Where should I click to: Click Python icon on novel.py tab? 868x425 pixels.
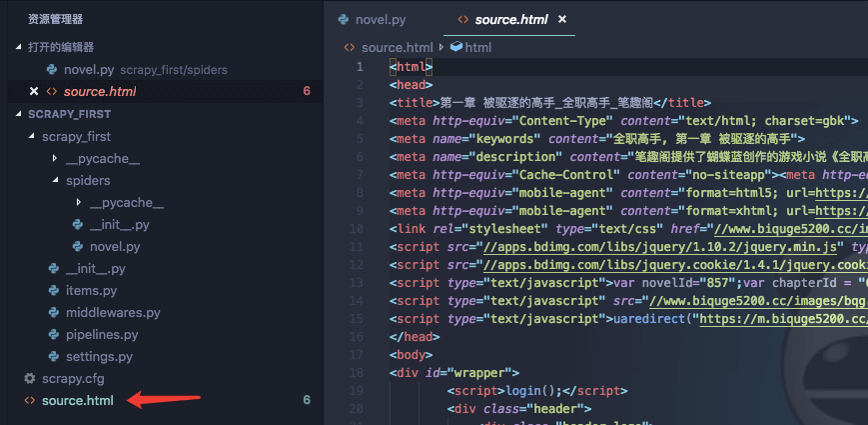click(344, 19)
